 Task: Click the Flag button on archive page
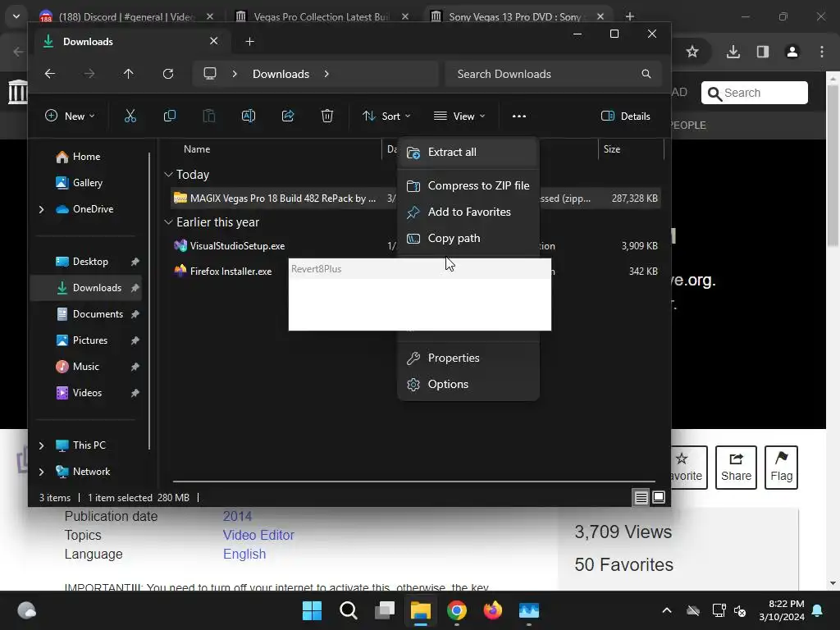click(781, 467)
